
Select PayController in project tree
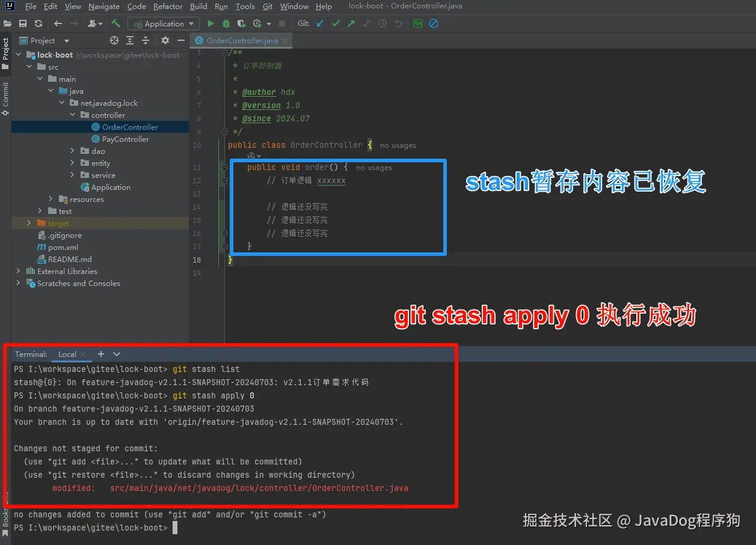coord(125,139)
